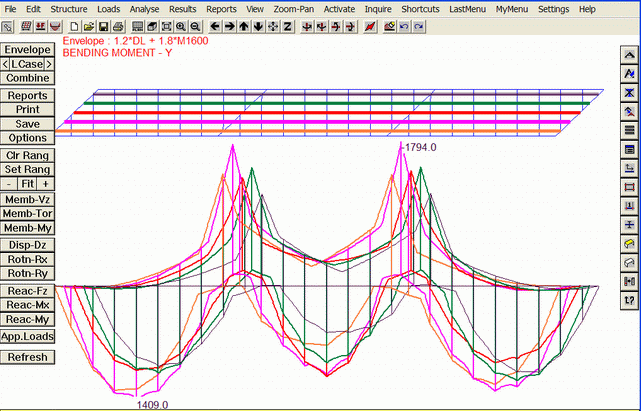Click the eraser icon in toolbar
This screenshot has width=641, height=411.
389,27
